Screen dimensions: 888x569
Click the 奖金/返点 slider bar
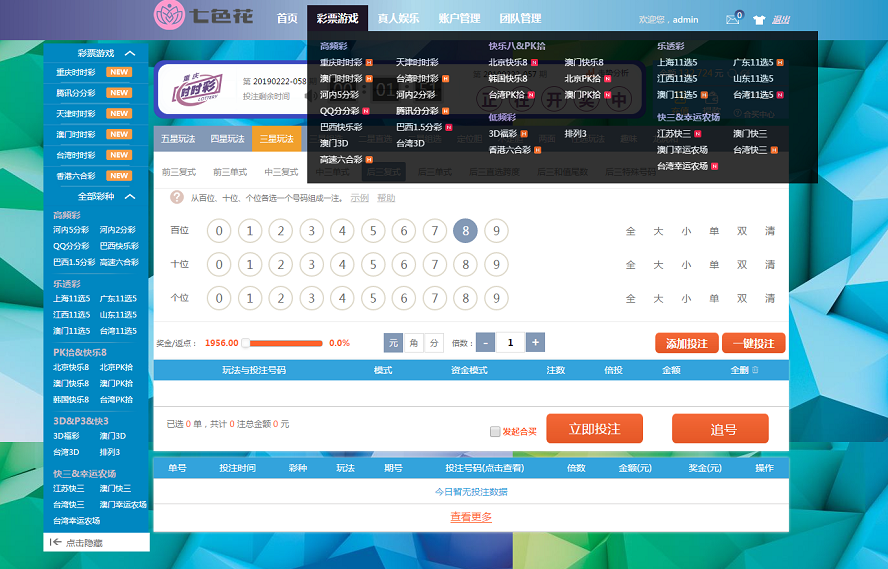pos(285,343)
